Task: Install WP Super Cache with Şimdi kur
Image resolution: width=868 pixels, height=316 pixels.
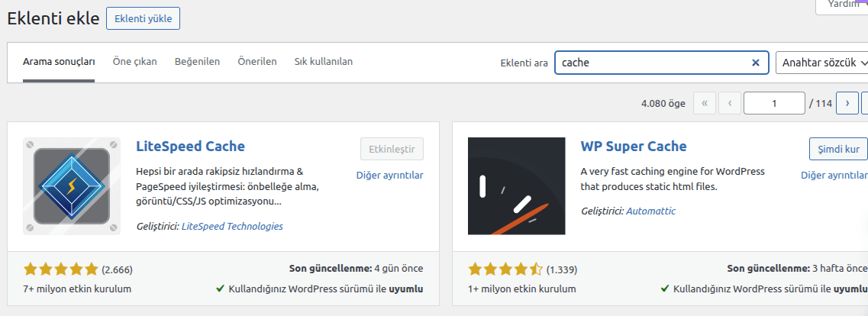Action: [837, 149]
